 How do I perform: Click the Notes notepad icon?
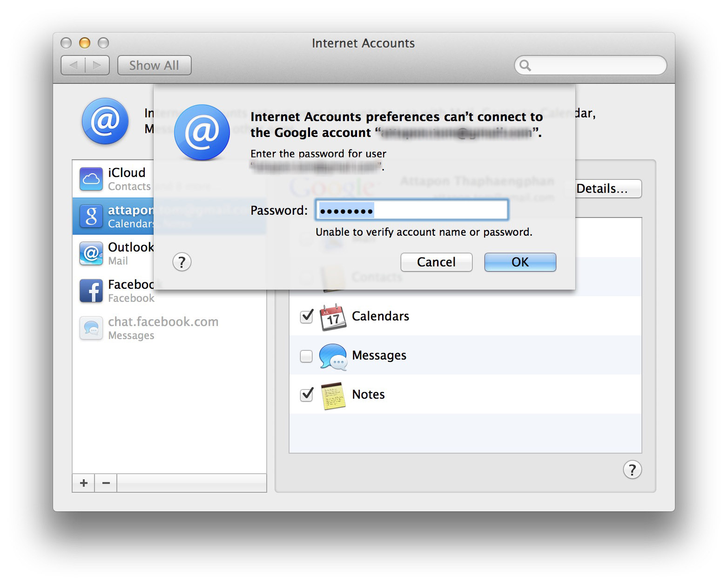[x=333, y=396]
